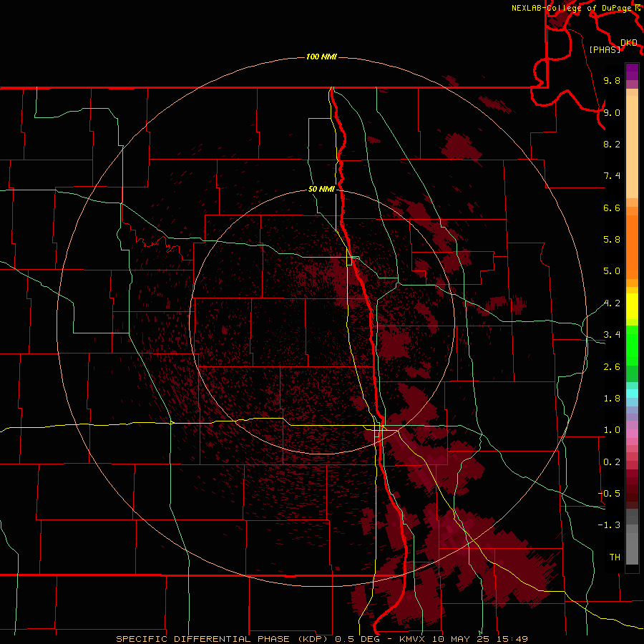Select the 3.4 scale value
This screenshot has width=644, height=644.
pyautogui.click(x=612, y=335)
